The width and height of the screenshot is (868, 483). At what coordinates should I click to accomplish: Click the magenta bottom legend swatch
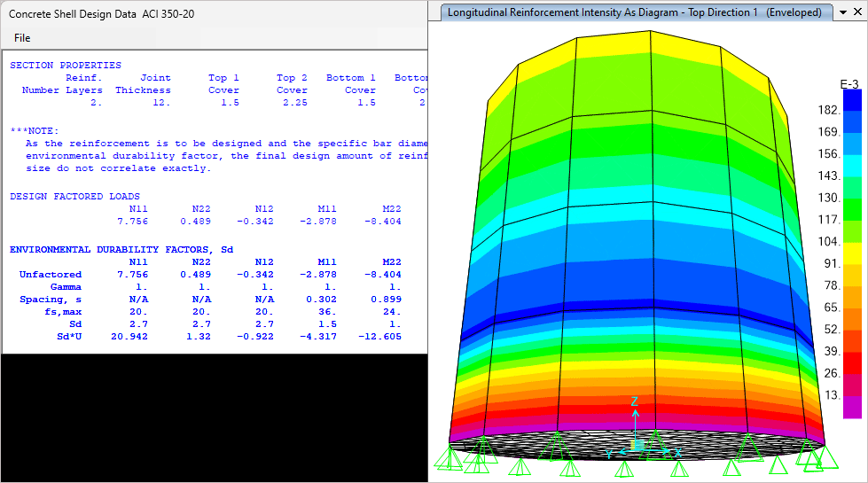point(851,407)
